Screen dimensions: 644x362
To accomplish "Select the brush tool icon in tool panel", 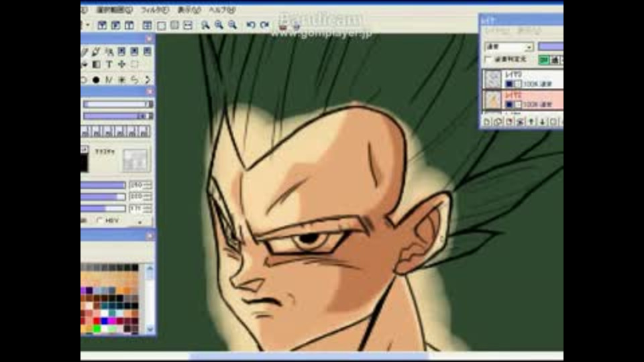I will (96, 52).
